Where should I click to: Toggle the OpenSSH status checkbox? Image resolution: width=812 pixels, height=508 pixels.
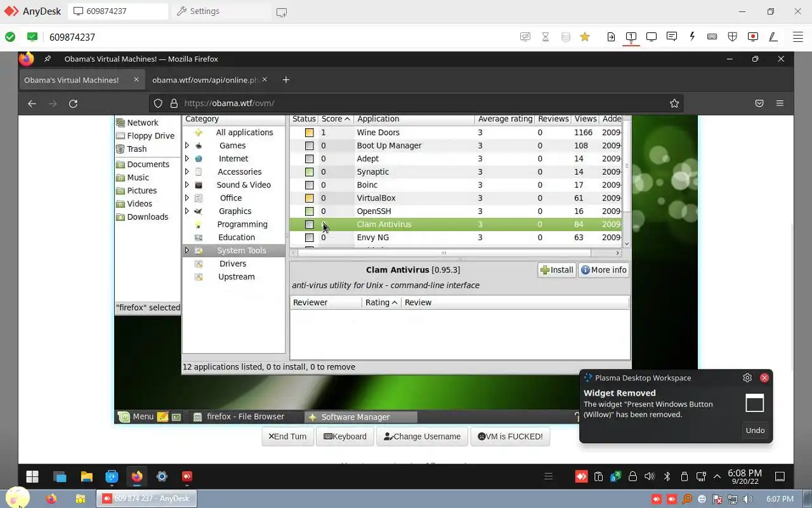click(x=309, y=211)
